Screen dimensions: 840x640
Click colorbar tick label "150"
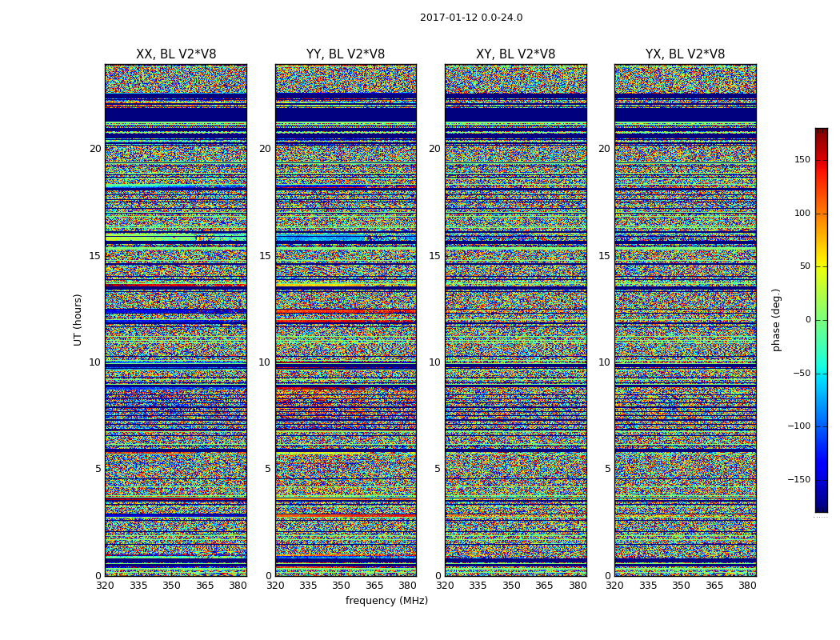point(802,159)
